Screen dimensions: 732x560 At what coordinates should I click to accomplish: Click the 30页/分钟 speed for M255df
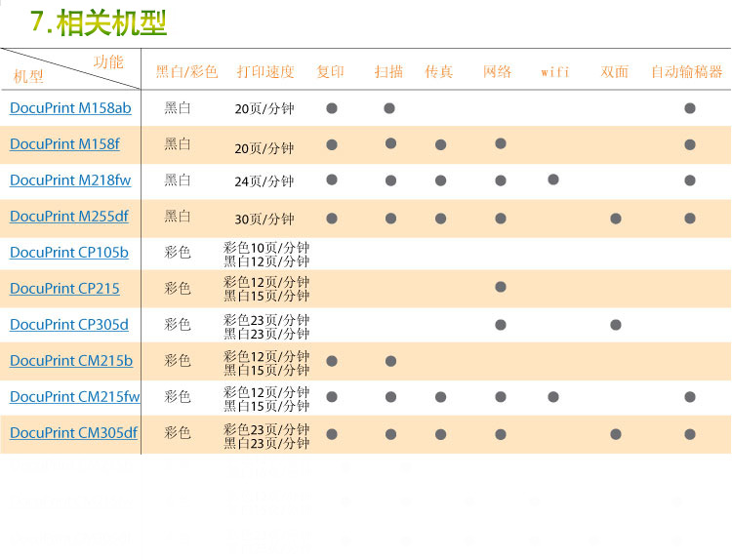pyautogui.click(x=264, y=219)
